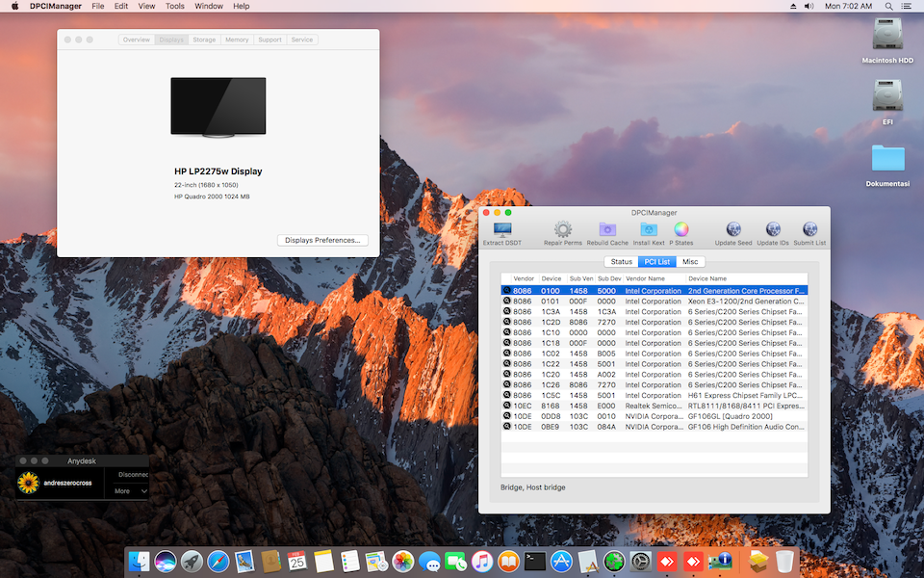This screenshot has height=578, width=924.
Task: Open Photos app from the dock
Action: [x=403, y=562]
